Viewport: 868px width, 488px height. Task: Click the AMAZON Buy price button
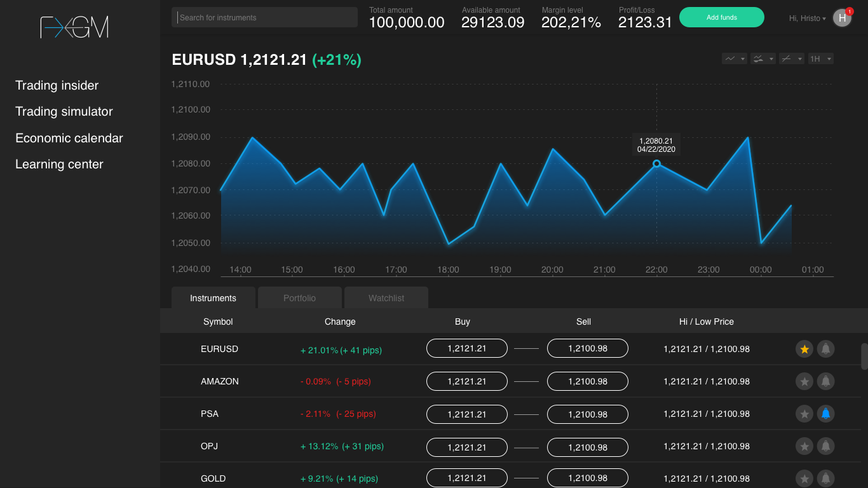(x=467, y=381)
